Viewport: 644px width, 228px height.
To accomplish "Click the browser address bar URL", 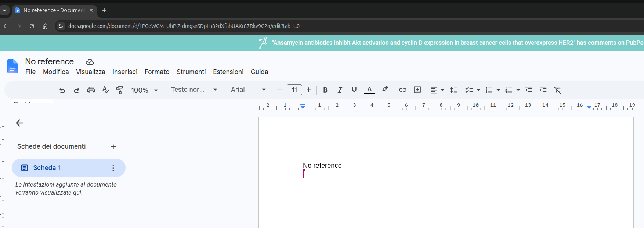I will (x=184, y=26).
